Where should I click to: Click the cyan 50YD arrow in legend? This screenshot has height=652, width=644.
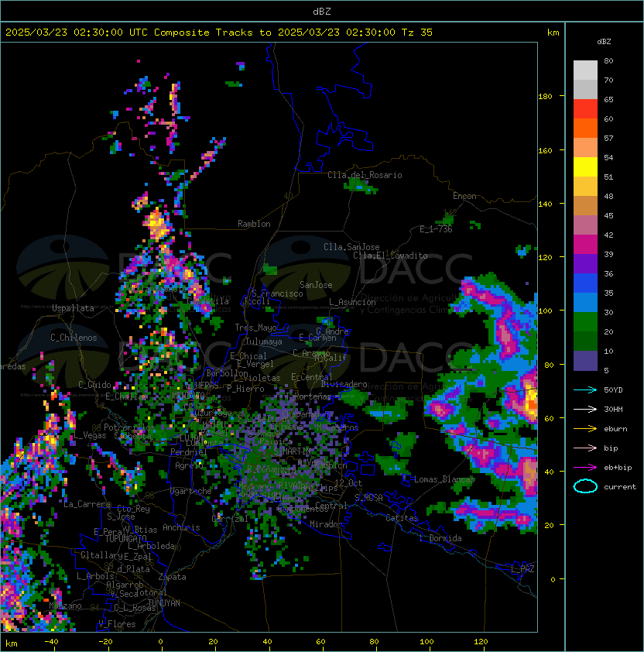[585, 389]
